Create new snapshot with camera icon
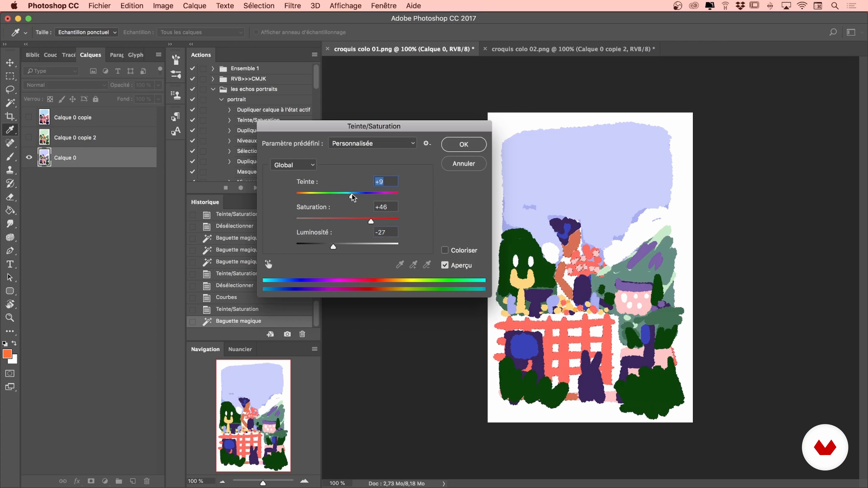 pos(287,334)
